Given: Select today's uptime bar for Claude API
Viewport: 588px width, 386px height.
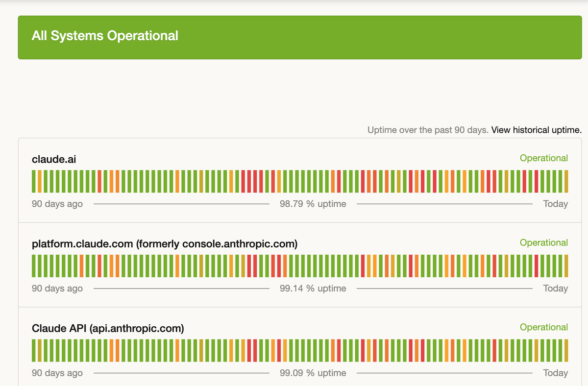Looking at the screenshot, I should (x=566, y=351).
